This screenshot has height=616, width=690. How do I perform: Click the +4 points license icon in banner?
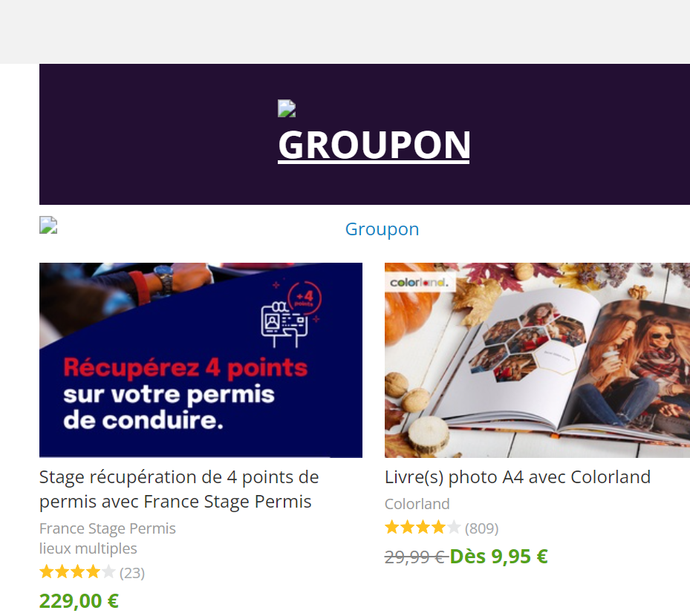291,314
